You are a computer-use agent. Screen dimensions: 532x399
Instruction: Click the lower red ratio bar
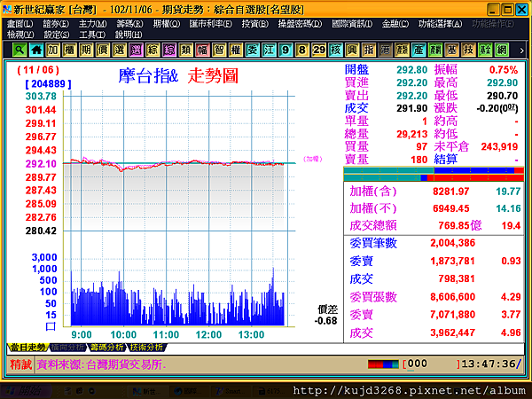[x=434, y=178]
